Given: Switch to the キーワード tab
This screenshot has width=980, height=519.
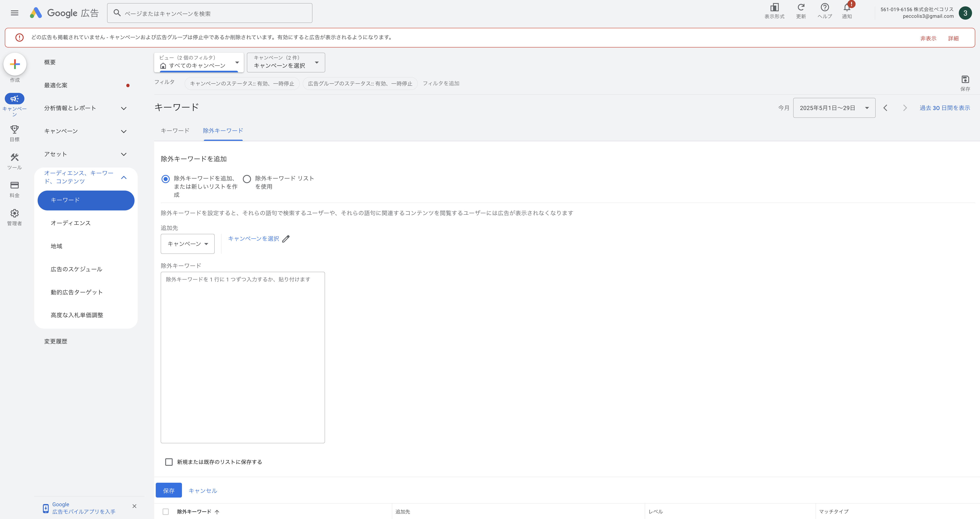Looking at the screenshot, I should pos(175,131).
